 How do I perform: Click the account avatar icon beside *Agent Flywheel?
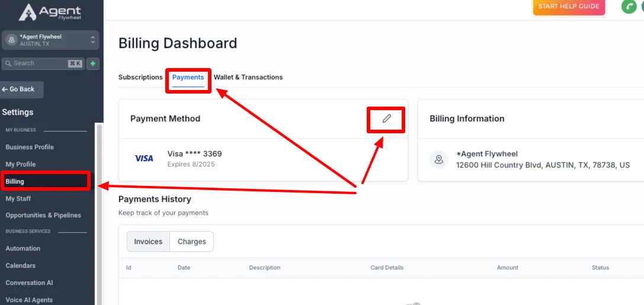[11, 40]
